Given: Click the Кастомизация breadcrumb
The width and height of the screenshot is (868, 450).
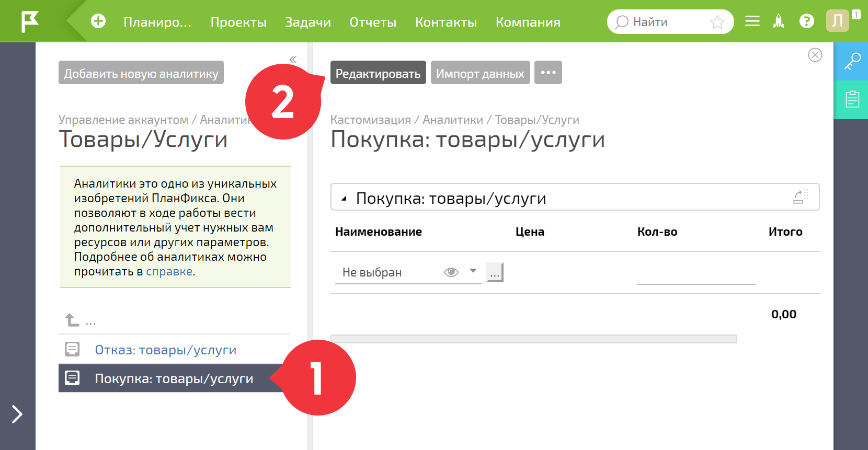Looking at the screenshot, I should click(x=371, y=120).
